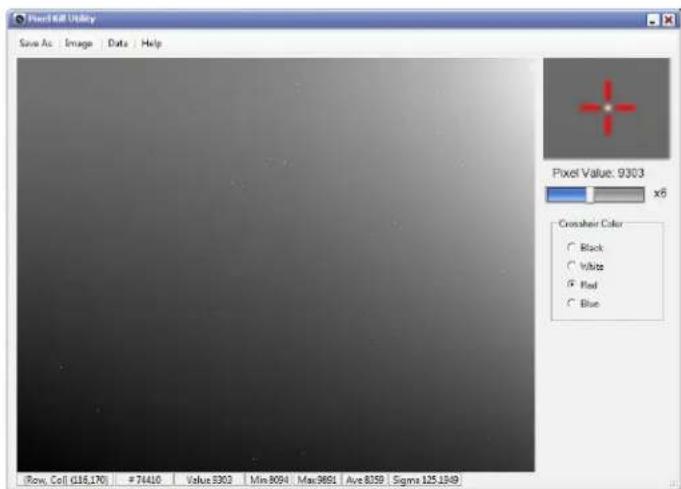Click the zoom magnification slider handle
This screenshot has width=681, height=489.
tap(590, 195)
